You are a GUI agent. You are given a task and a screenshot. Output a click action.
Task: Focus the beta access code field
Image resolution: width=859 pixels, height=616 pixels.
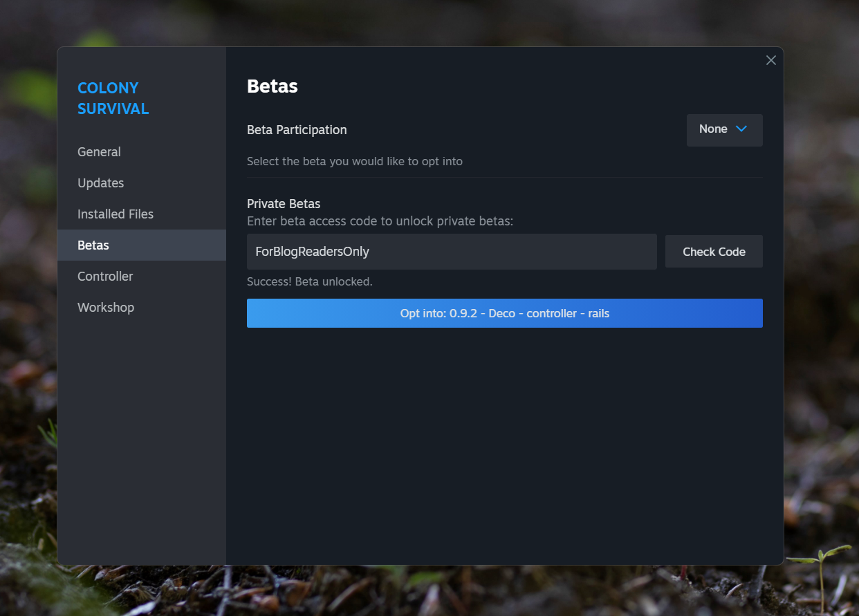pyautogui.click(x=452, y=252)
